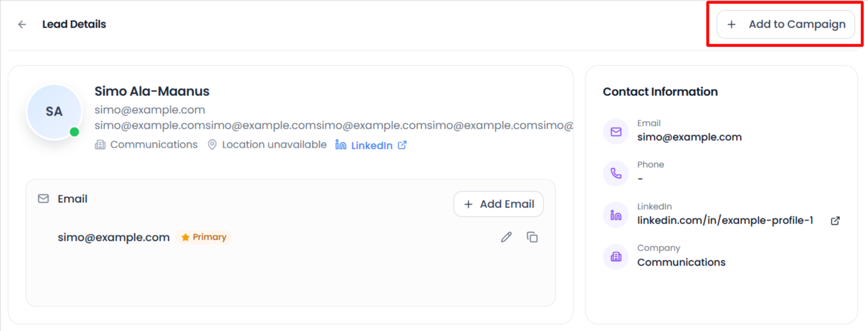Click the purple phone icon
Viewport: 868px width, 331px height.
[616, 174]
